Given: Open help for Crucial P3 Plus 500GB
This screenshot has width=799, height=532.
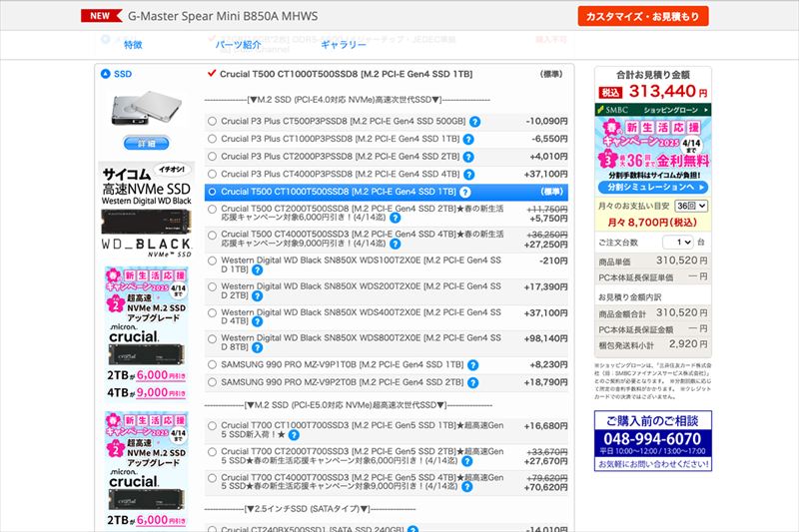Looking at the screenshot, I should pyautogui.click(x=474, y=122).
